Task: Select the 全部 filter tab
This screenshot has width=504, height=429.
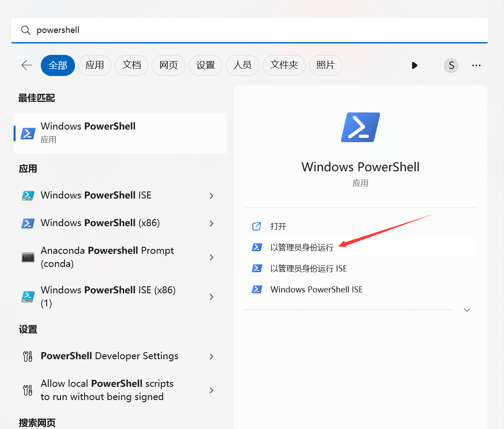Action: pyautogui.click(x=58, y=65)
